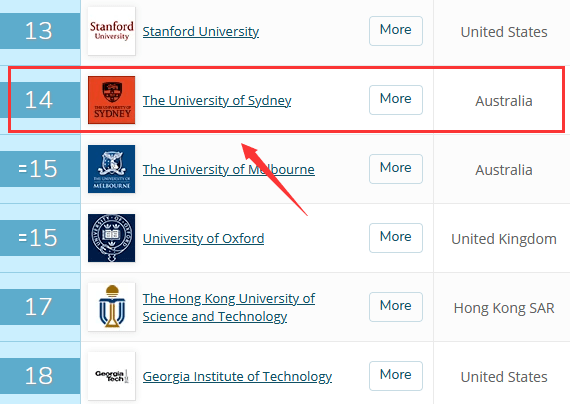Expand More for Stanford University

(x=396, y=31)
